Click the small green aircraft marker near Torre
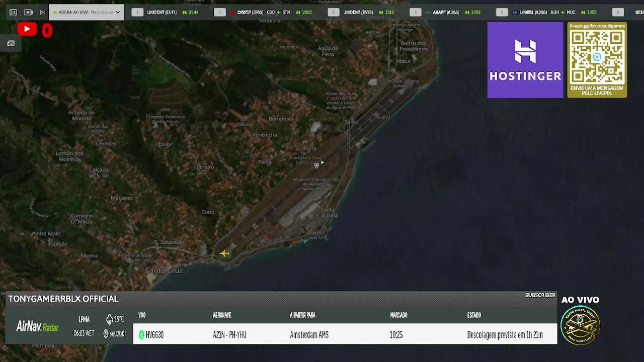The width and height of the screenshot is (644, 362). pos(322,162)
